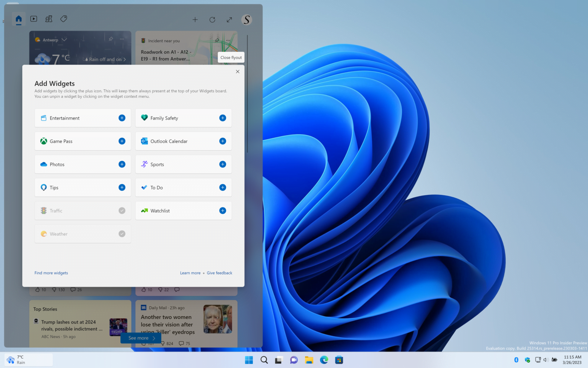The image size is (588, 368).
Task: Add the Sports widget
Action: click(x=222, y=164)
